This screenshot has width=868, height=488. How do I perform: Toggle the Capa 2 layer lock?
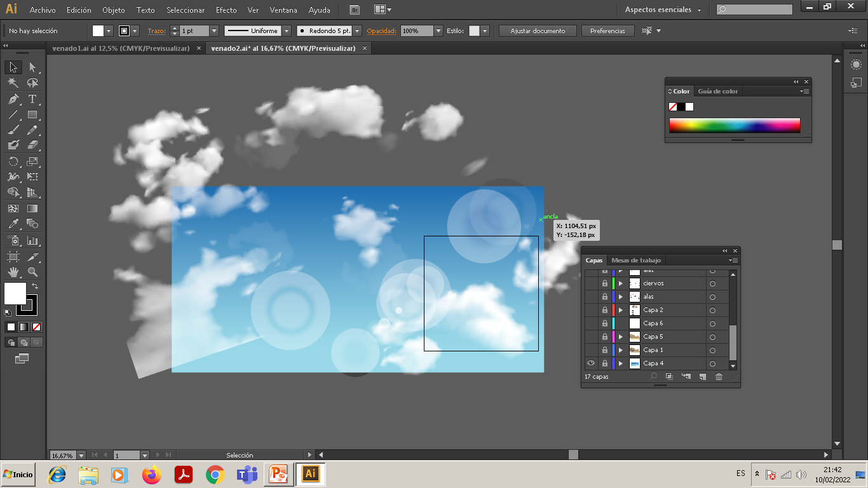(x=605, y=310)
